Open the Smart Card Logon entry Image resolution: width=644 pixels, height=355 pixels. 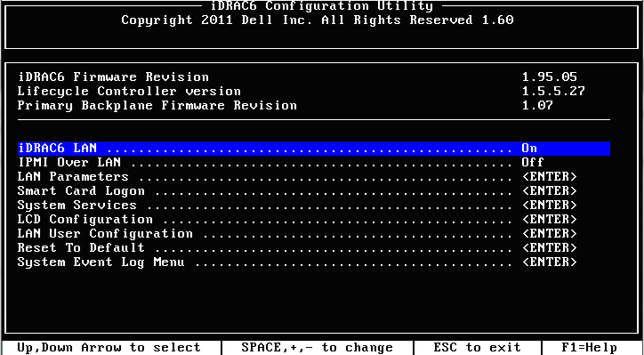pyautogui.click(x=81, y=191)
